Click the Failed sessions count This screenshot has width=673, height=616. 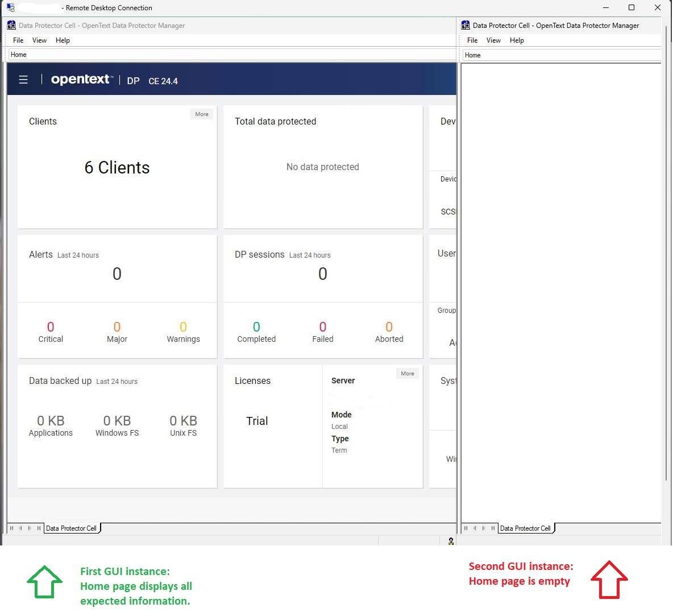[x=323, y=327]
